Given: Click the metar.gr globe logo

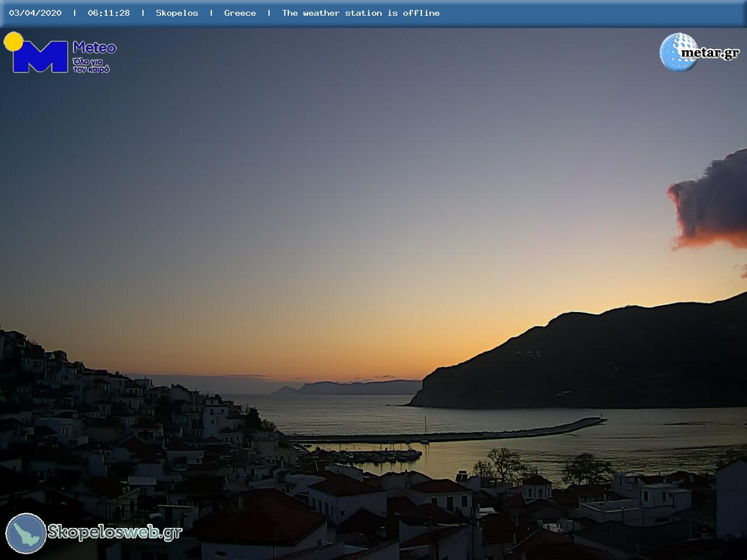Looking at the screenshot, I should (678, 52).
